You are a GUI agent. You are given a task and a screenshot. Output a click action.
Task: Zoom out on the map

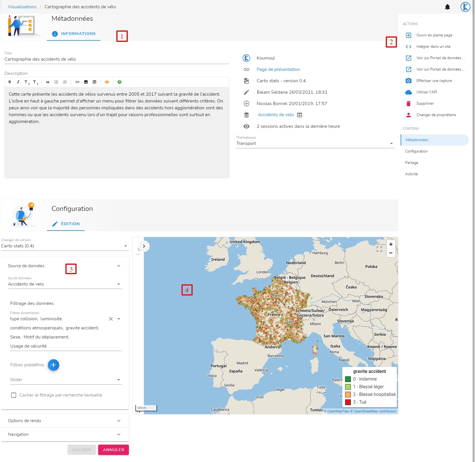[x=391, y=253]
